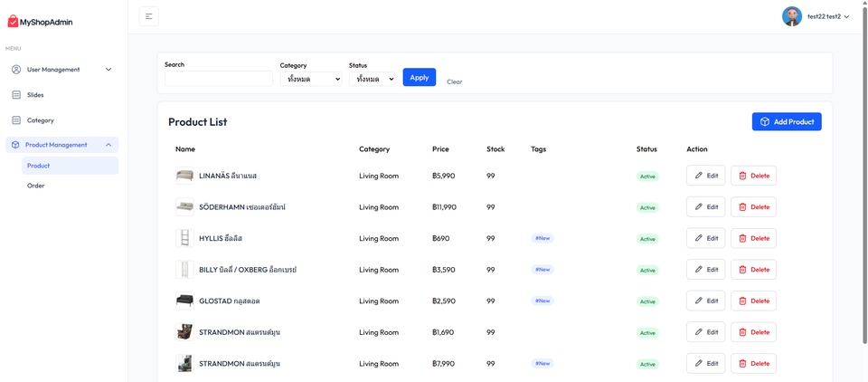Clear the search filters
This screenshot has height=382, width=868.
(x=455, y=81)
